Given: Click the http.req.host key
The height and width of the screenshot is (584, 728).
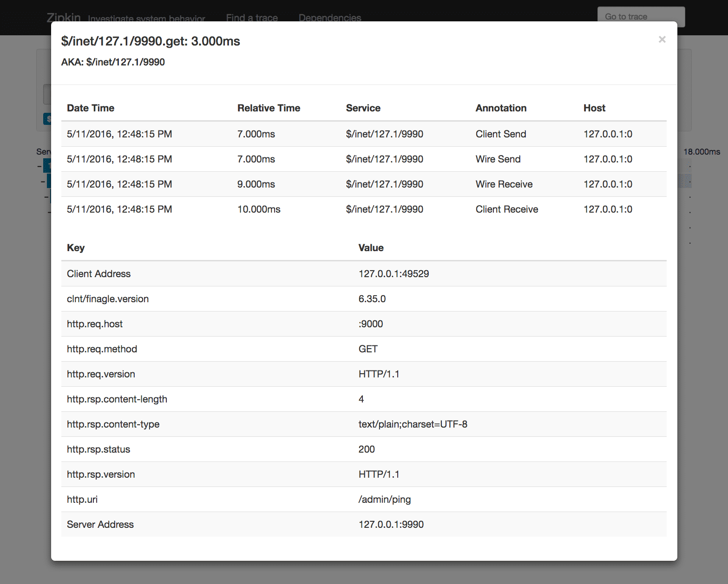Looking at the screenshot, I should pos(95,324).
